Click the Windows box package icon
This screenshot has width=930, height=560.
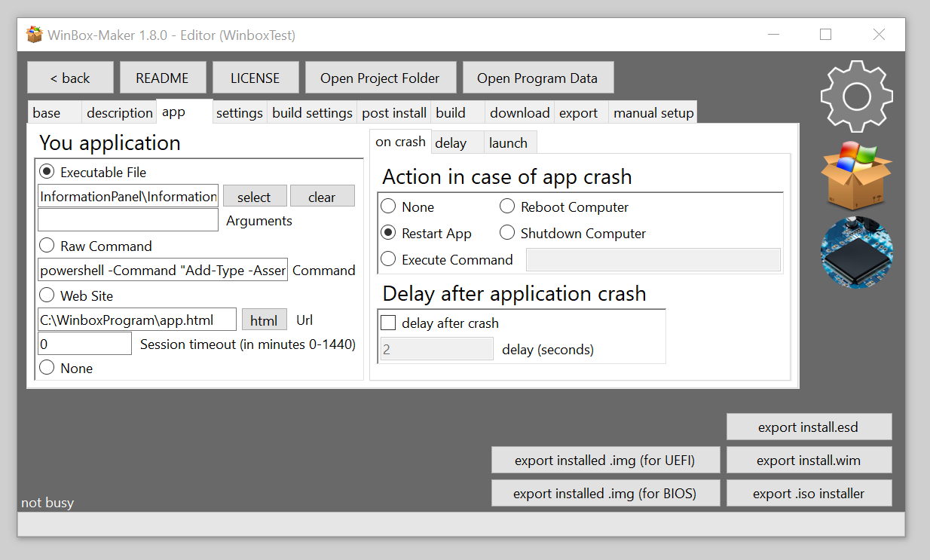point(856,175)
